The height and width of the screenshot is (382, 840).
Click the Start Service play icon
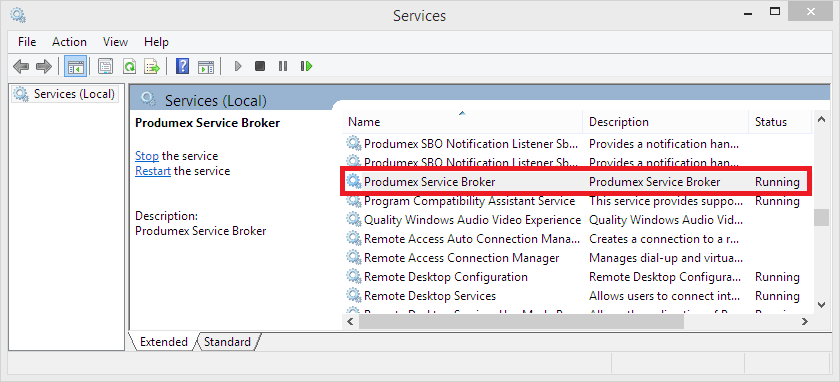coord(238,66)
